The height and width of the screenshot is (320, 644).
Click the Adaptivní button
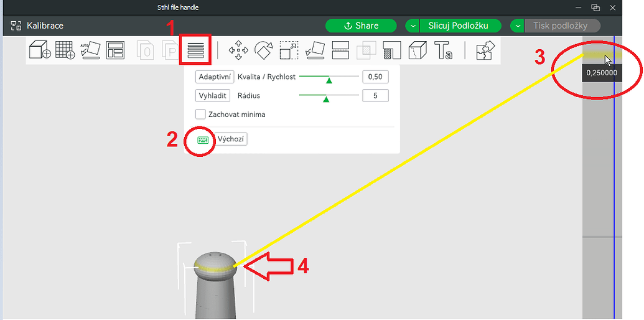(x=215, y=77)
